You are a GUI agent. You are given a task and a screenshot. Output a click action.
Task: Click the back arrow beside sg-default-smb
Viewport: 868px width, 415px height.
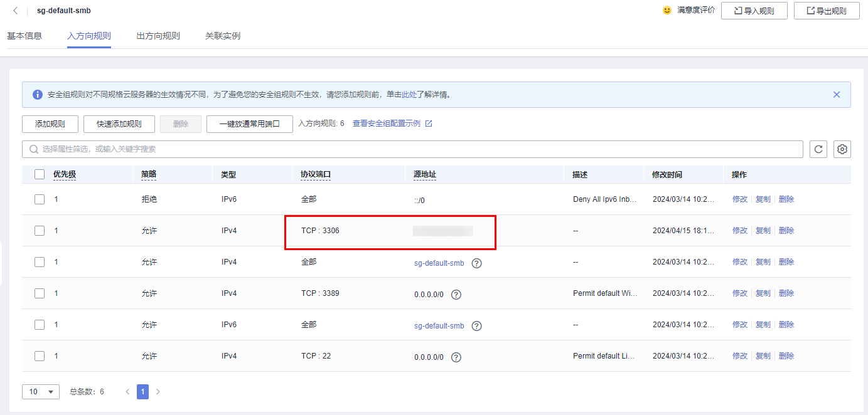tap(16, 11)
